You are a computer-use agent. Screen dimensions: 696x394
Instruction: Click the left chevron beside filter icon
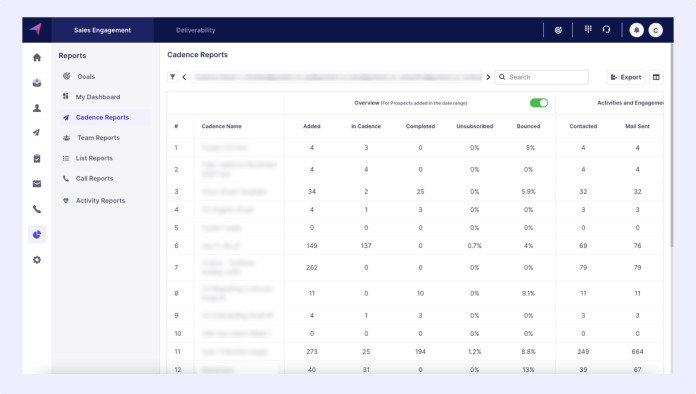click(184, 77)
